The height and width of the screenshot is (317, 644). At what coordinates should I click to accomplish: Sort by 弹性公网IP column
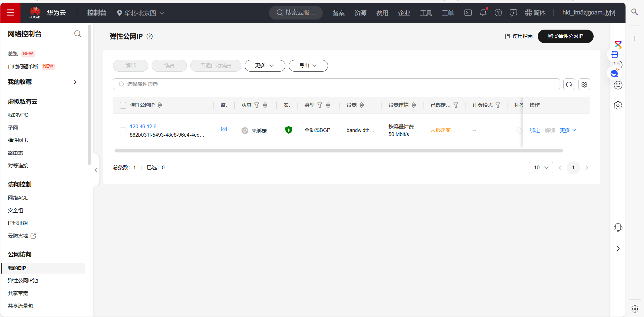[x=160, y=105]
